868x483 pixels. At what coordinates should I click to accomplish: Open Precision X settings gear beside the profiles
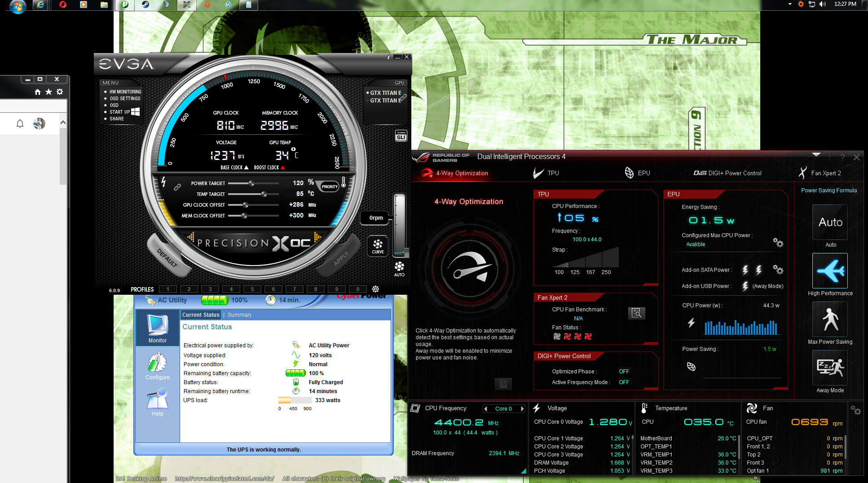coord(375,289)
